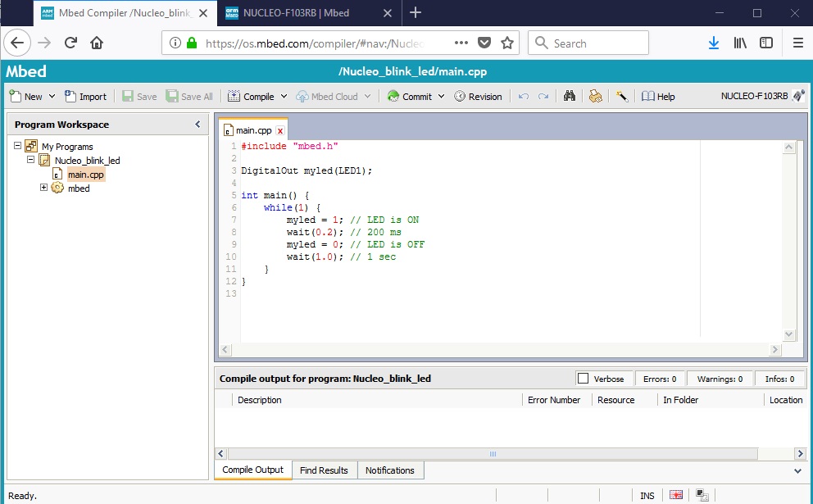
Task: Click the horizontal scrollbar in compile output
Action: [x=493, y=453]
